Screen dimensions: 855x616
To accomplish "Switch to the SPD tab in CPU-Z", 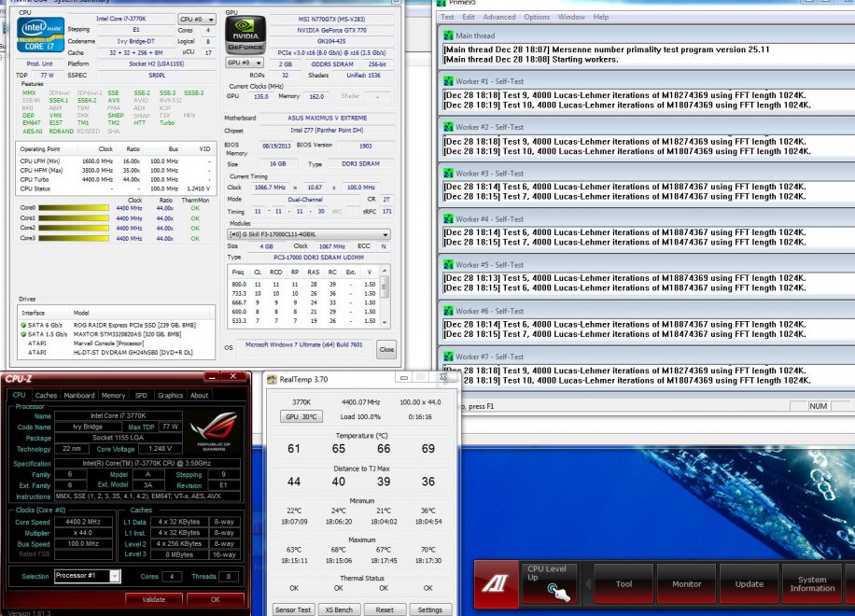I will (x=141, y=395).
